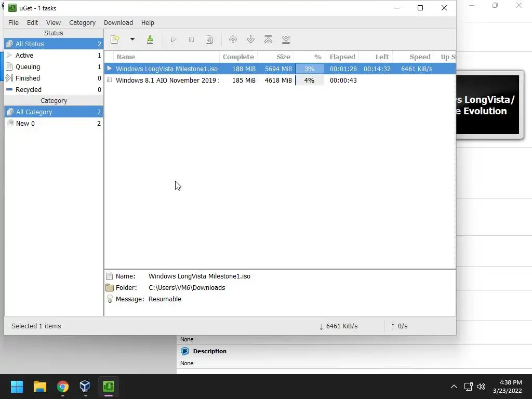
Task: Select All Status in Status list
Action: [54, 44]
